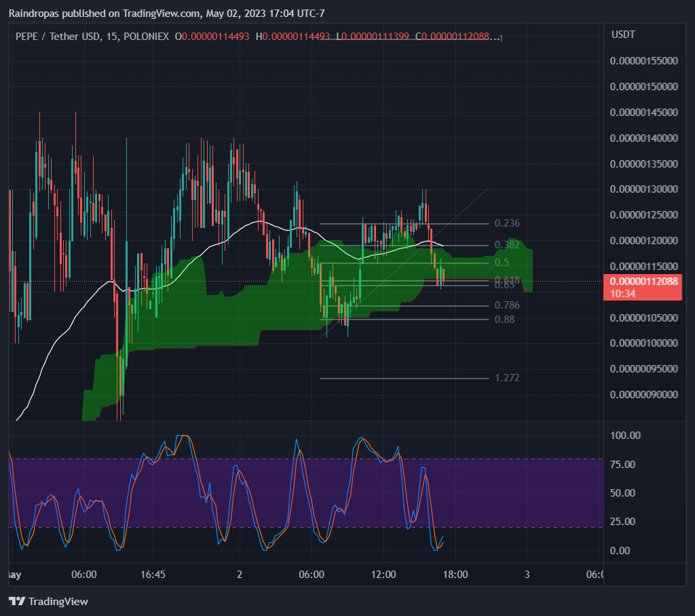Click the USDT currency label
695x616 pixels.
(623, 35)
